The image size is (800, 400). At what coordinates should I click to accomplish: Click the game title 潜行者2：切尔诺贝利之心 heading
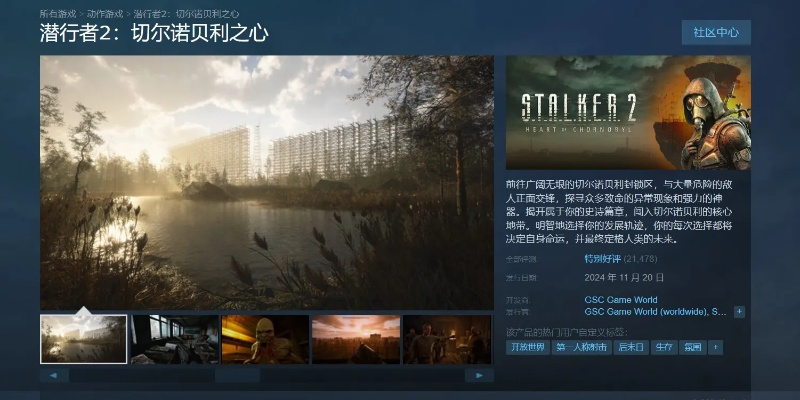(154, 33)
